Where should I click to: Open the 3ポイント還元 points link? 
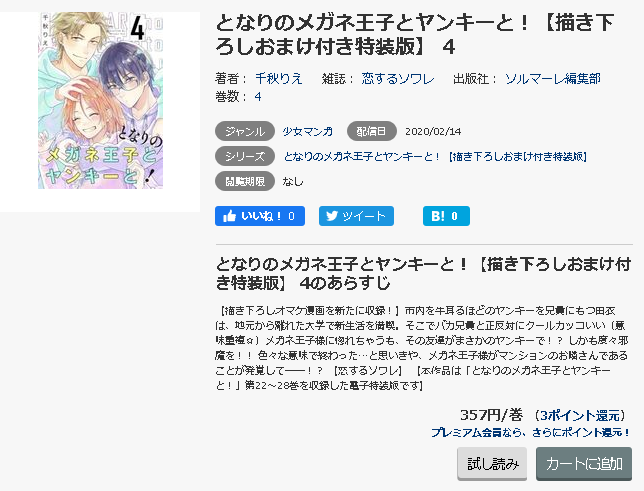click(x=580, y=415)
